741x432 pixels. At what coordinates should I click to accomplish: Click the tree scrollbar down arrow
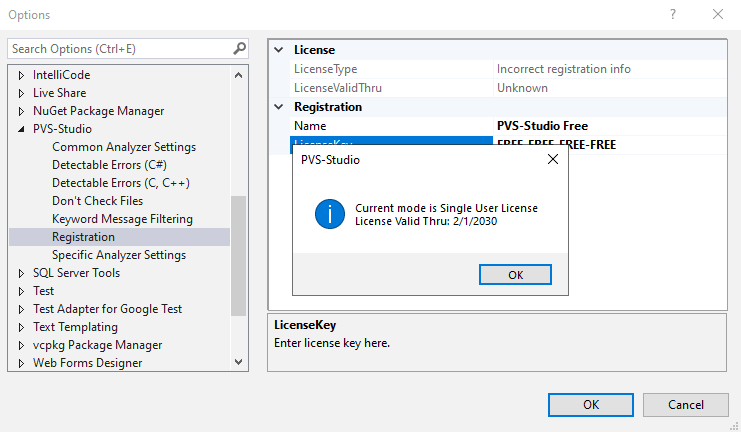[239, 362]
